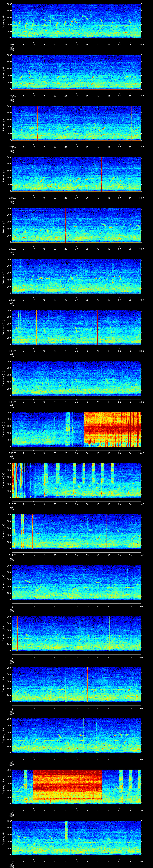The image size is (153, 868).
Task: Click the 0:13:00 time axis label
Action: point(12,657)
